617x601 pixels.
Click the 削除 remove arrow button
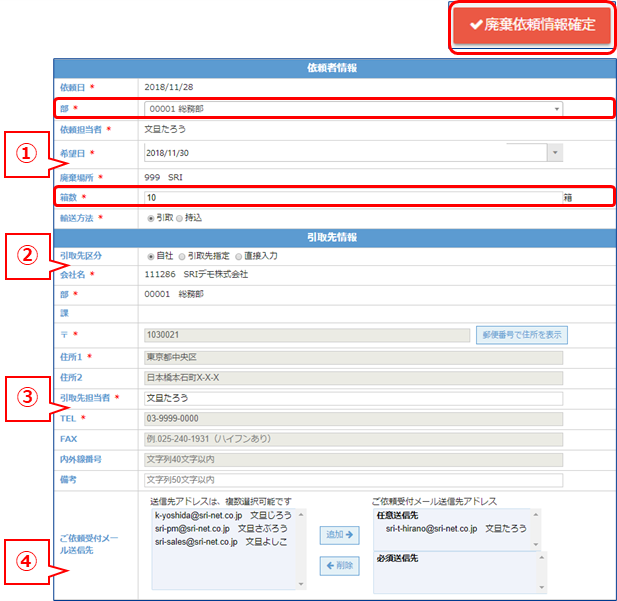tap(340, 566)
